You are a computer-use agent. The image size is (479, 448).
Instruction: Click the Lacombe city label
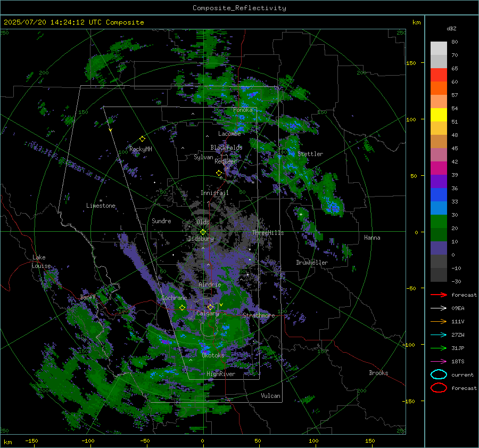(x=229, y=134)
